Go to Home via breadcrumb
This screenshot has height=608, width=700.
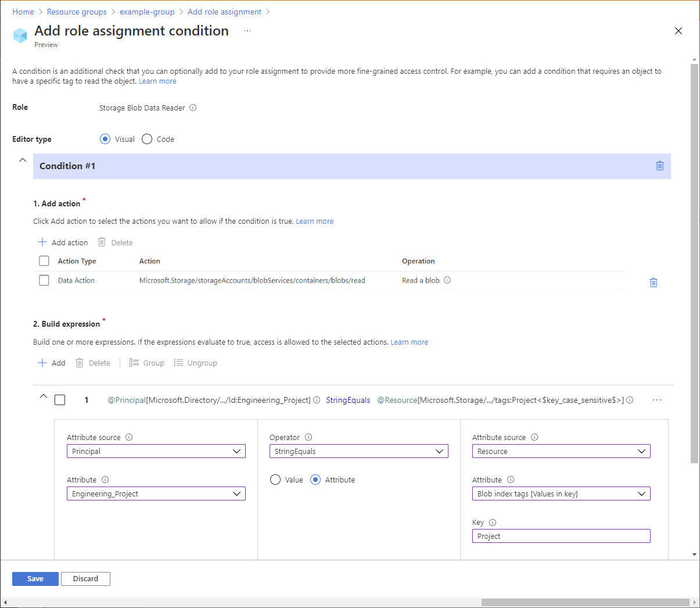click(x=23, y=12)
